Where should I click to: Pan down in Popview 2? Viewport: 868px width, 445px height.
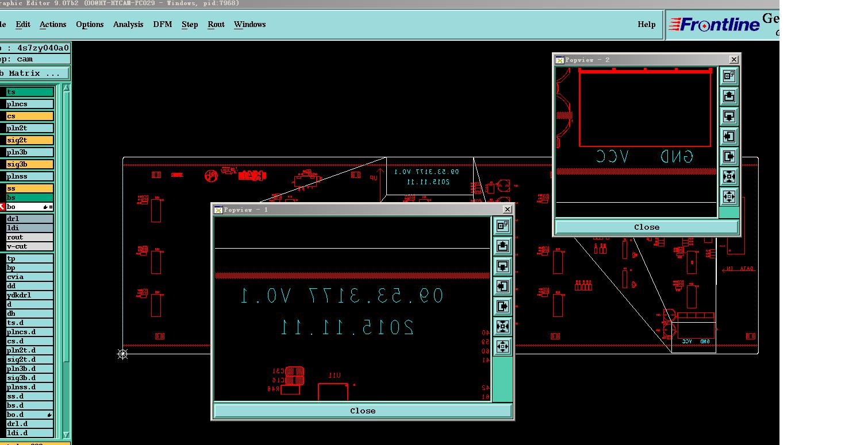(729, 117)
